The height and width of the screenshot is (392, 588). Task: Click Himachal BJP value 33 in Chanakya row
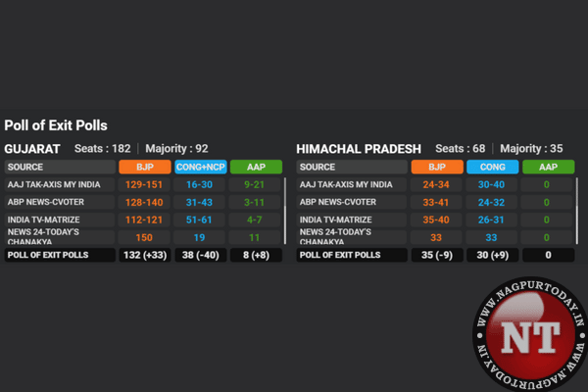[x=436, y=237]
